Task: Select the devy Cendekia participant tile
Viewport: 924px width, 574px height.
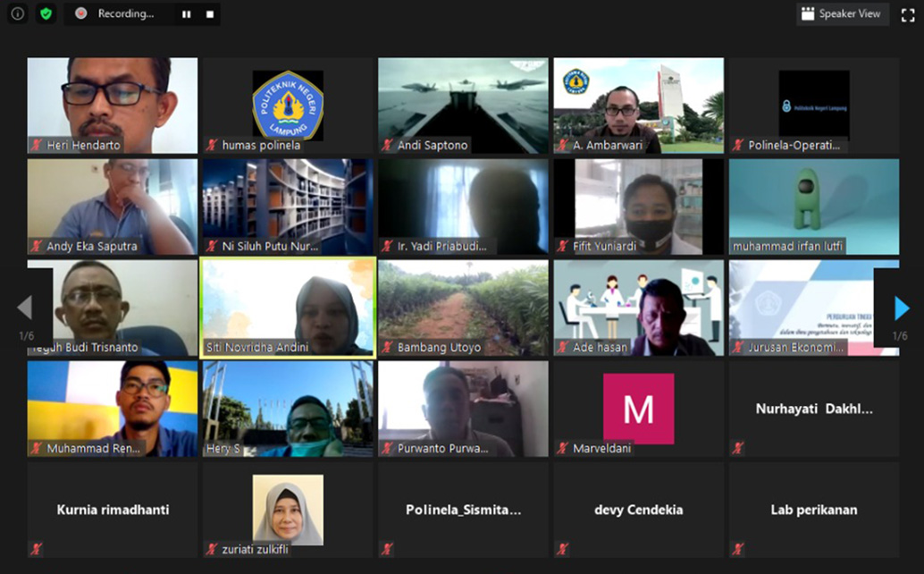Action: point(638,510)
